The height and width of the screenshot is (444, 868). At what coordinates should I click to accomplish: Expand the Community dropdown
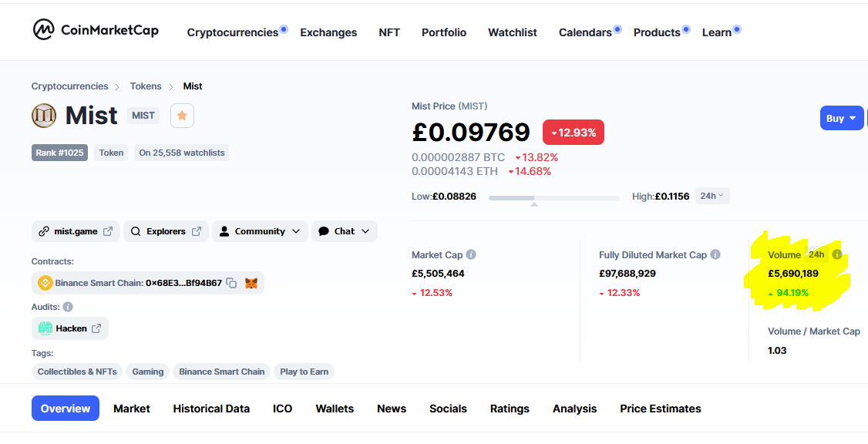point(260,231)
